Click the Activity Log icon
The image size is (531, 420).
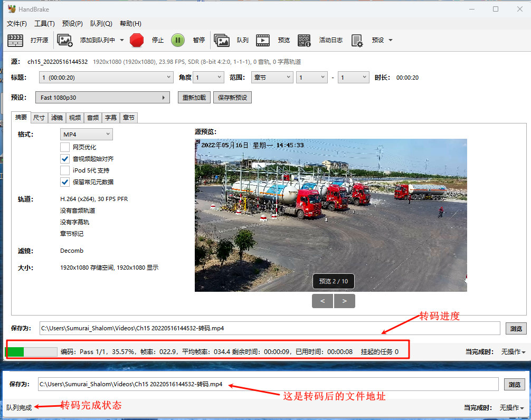304,40
